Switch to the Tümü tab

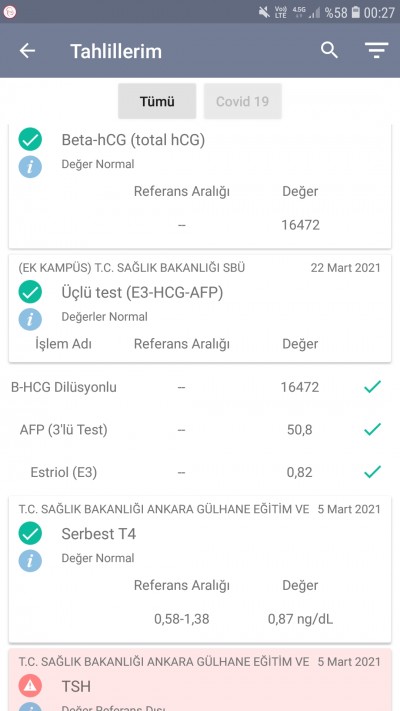[157, 101]
